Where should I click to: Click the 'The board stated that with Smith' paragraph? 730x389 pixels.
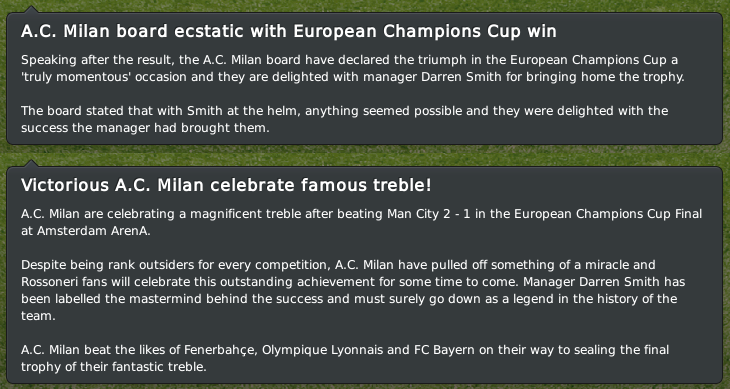click(x=345, y=119)
